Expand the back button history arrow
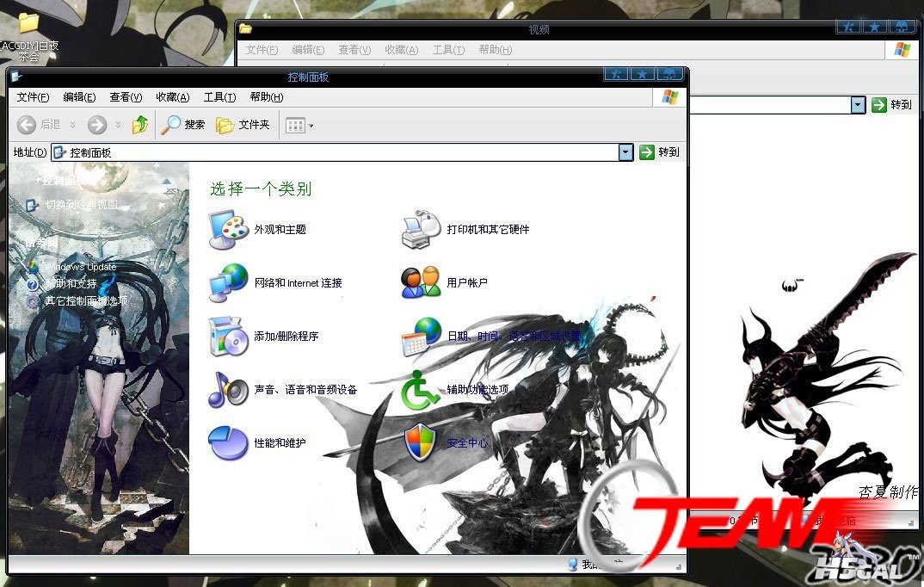Image resolution: width=924 pixels, height=587 pixels. (72, 124)
